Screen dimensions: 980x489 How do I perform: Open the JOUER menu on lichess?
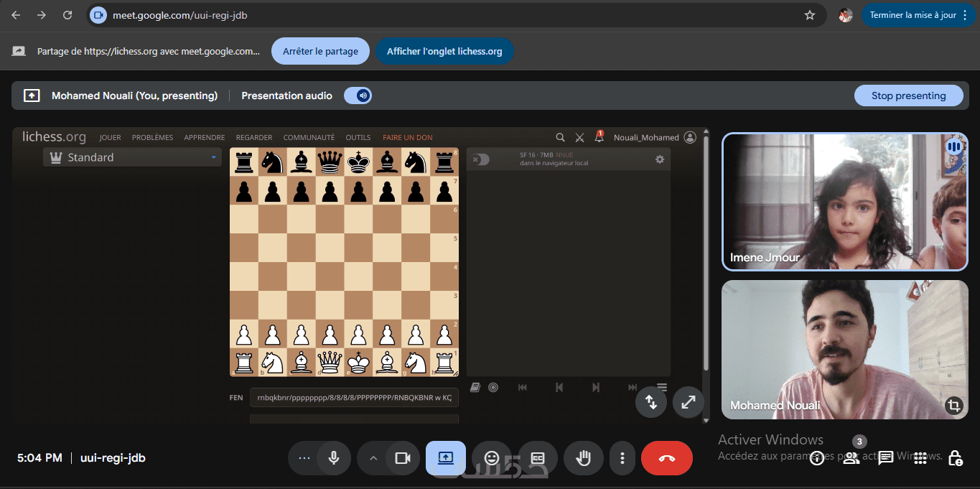coord(110,137)
